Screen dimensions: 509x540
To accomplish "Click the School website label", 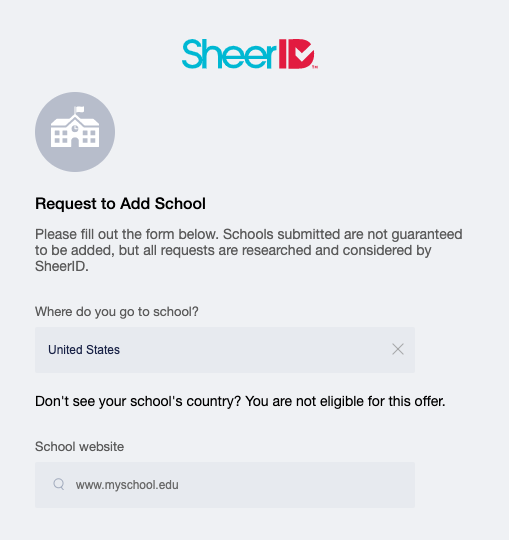I will point(79,447).
